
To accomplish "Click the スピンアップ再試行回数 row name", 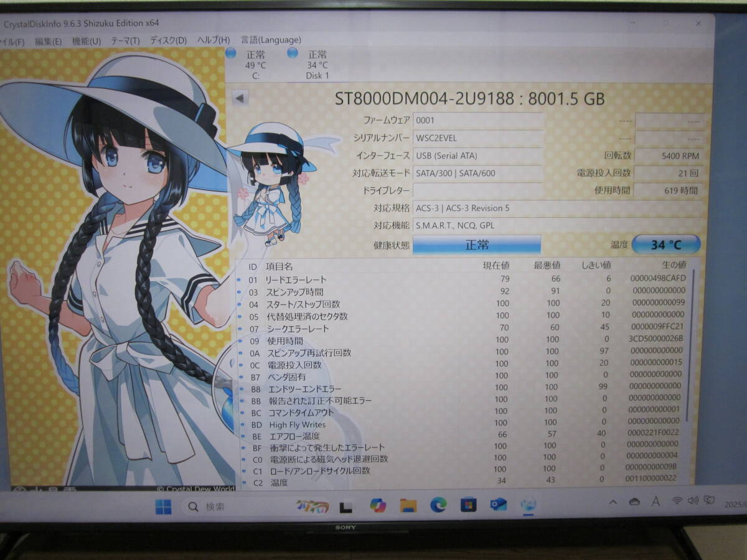I will tap(310, 353).
